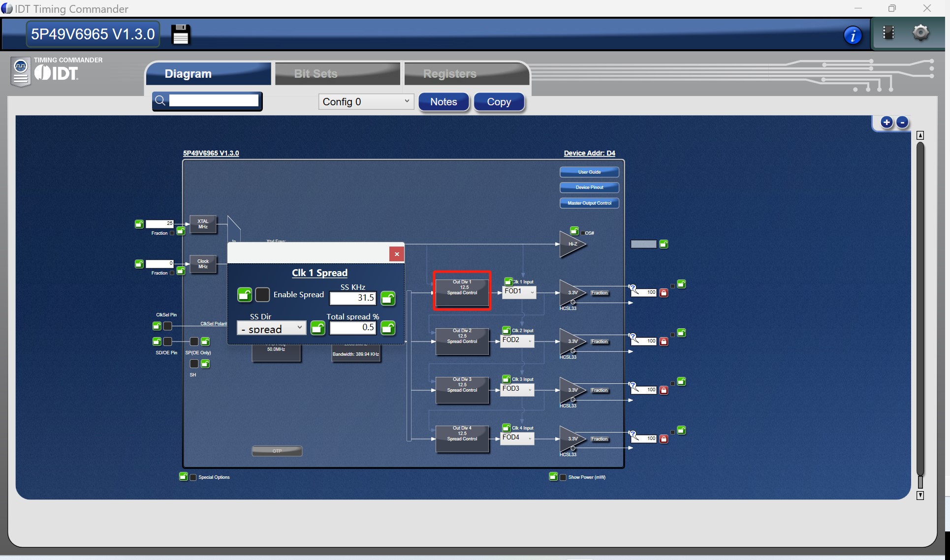Toggle the SH checkbox

pyautogui.click(x=194, y=364)
